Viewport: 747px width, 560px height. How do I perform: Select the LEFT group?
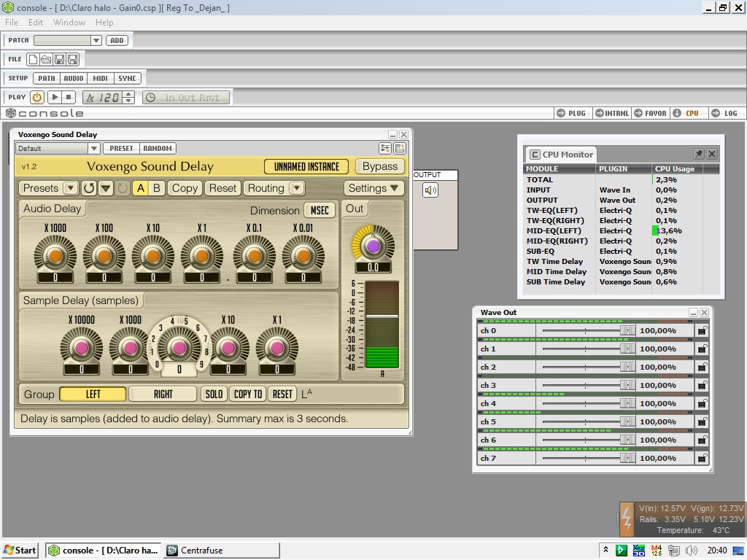[93, 394]
